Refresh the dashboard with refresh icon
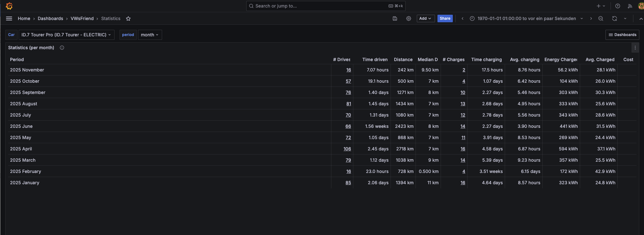 point(615,18)
